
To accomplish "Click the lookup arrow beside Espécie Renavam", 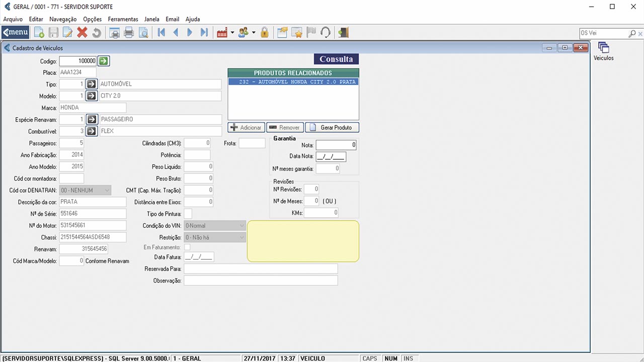I will click(x=91, y=119).
